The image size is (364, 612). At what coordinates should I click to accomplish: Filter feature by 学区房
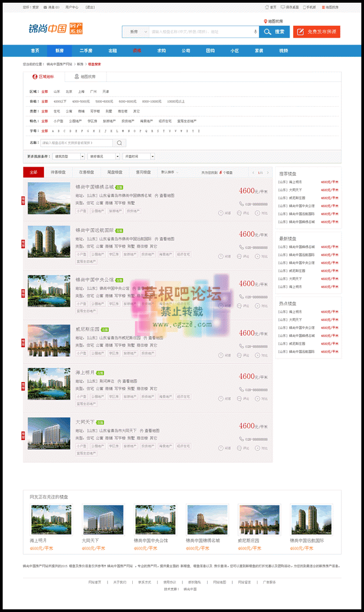(x=93, y=122)
